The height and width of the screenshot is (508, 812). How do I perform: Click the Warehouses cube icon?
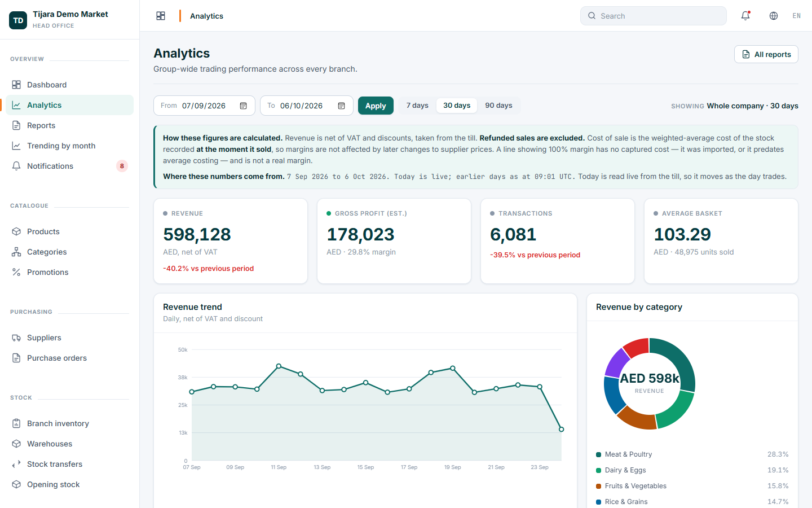click(x=16, y=444)
